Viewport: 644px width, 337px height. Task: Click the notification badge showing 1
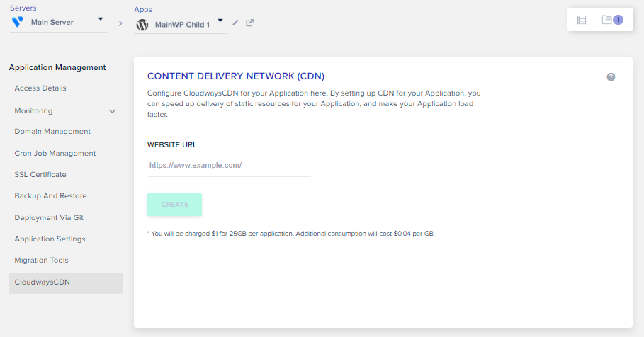618,20
